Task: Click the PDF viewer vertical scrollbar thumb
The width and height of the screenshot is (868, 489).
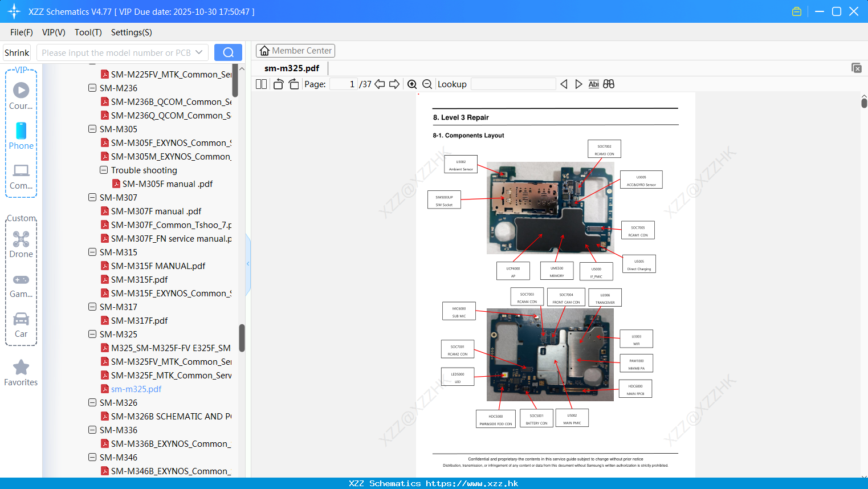Action: [864, 103]
